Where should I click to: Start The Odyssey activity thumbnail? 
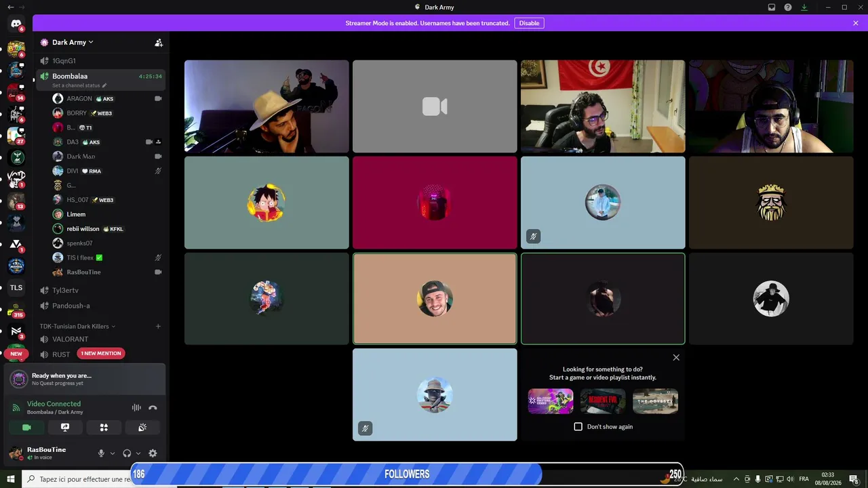655,401
